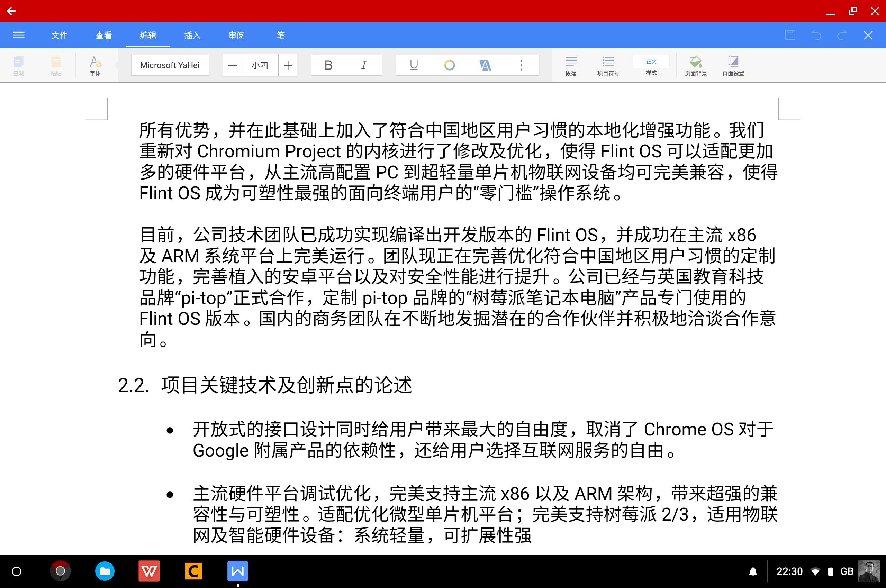Open the 审阅 tab
886x588 pixels.
236,35
